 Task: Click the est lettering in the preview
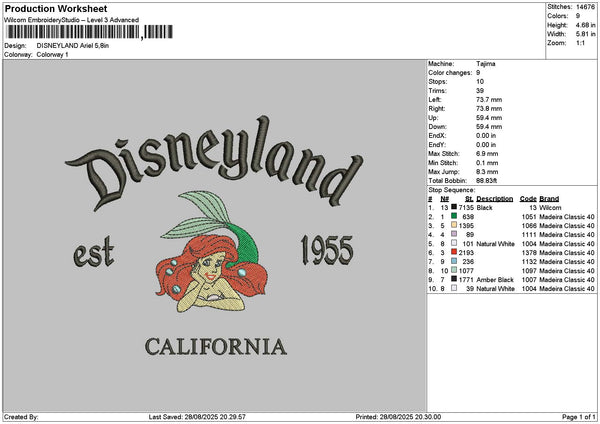pyautogui.click(x=94, y=253)
